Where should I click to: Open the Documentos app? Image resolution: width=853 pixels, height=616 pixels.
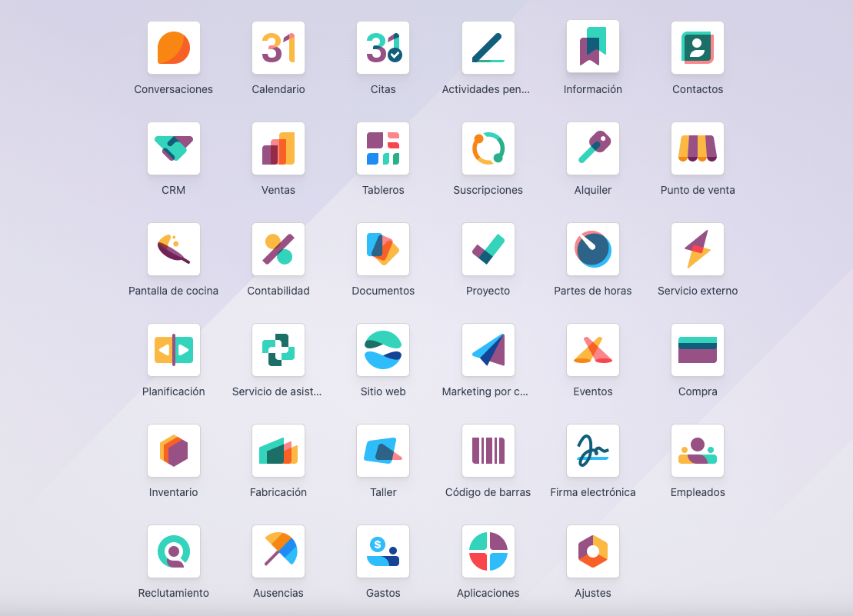coord(383,249)
